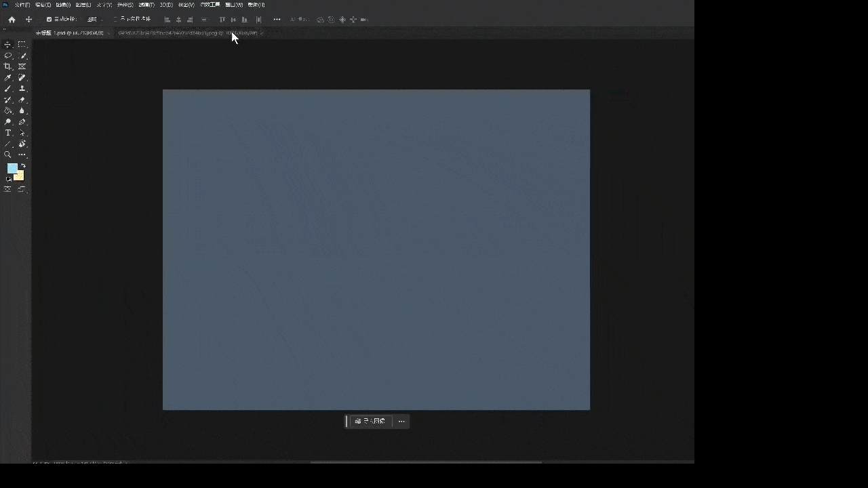This screenshot has width=868, height=488.
Task: Open the light blue foreground color swatch
Action: [12, 168]
